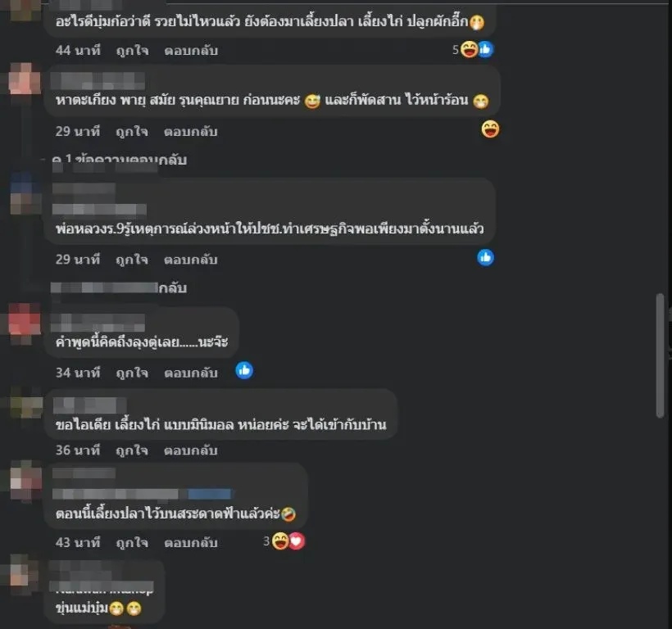Reply to the 43-minute comment about rooftop fish
The image size is (672, 629).
191,542
